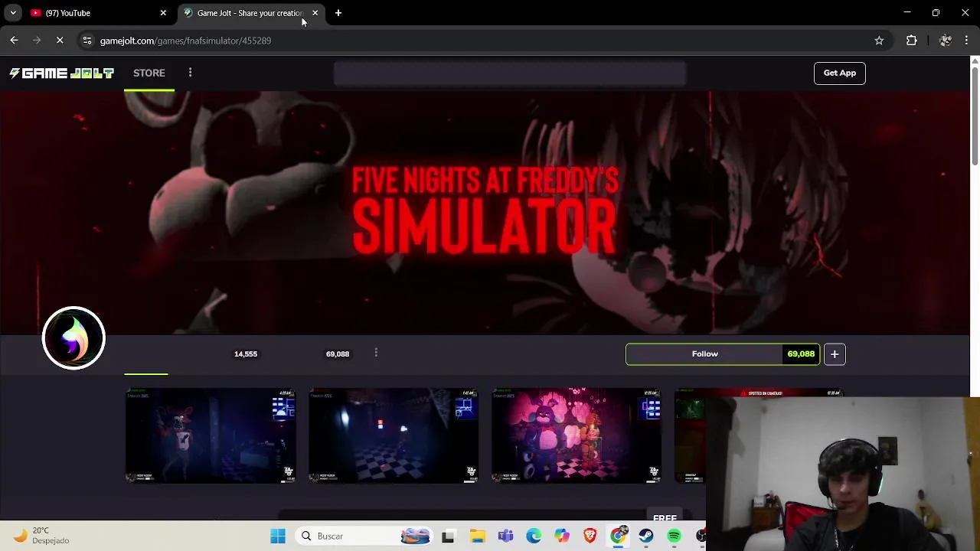This screenshot has width=980, height=551.
Task: Open the Windows Start menu
Action: tap(278, 536)
